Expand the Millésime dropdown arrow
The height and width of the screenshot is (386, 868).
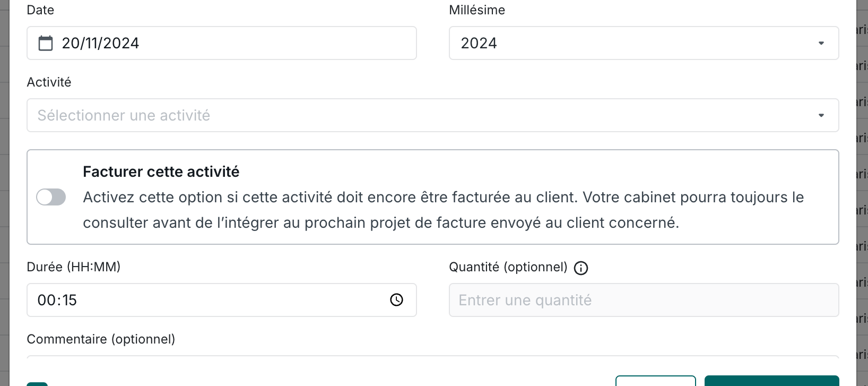[821, 43]
